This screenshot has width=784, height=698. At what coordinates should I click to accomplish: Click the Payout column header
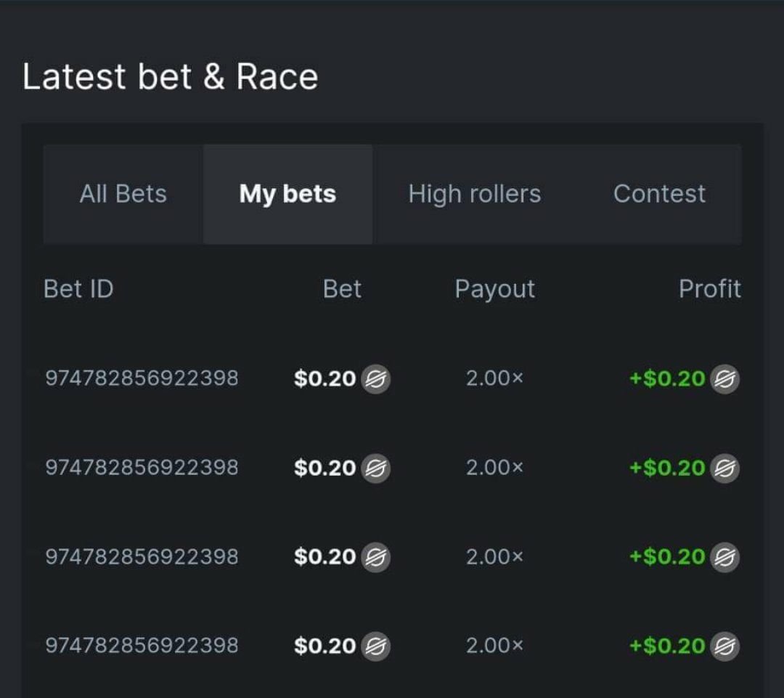[494, 289]
